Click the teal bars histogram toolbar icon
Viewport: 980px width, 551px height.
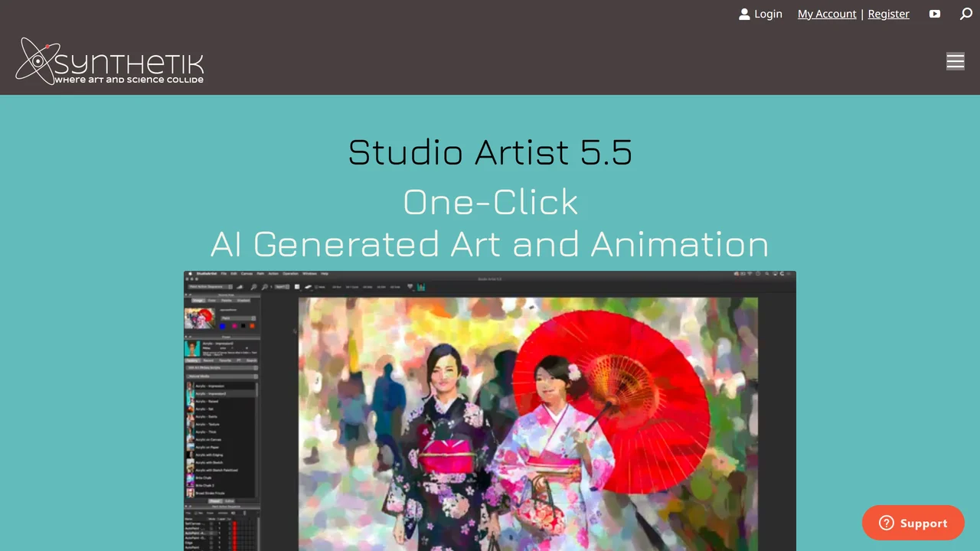pos(421,287)
